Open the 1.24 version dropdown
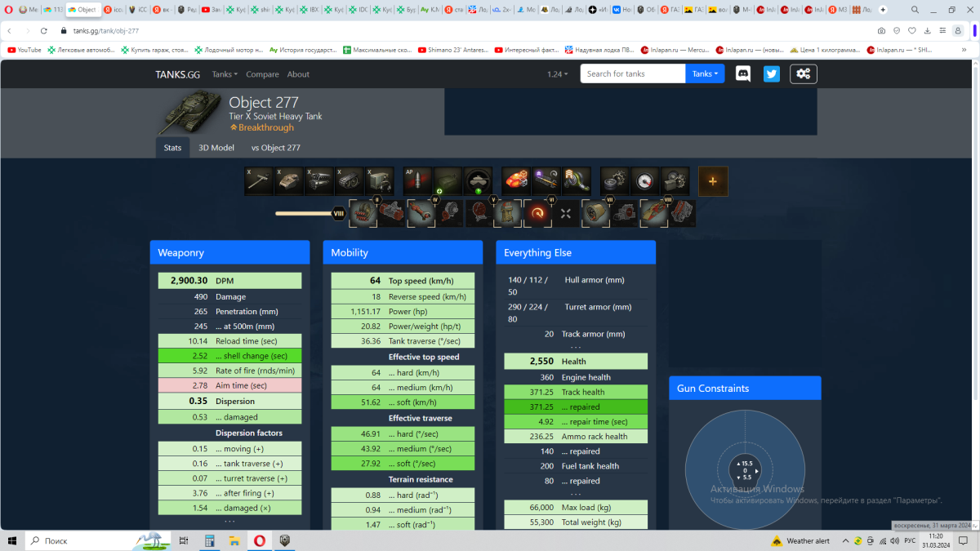 click(558, 74)
